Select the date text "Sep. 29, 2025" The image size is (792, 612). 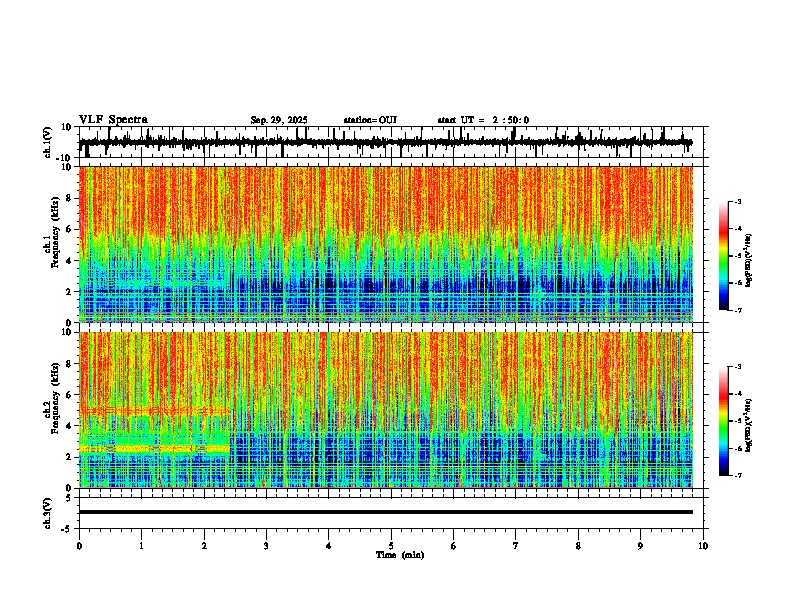click(x=279, y=120)
